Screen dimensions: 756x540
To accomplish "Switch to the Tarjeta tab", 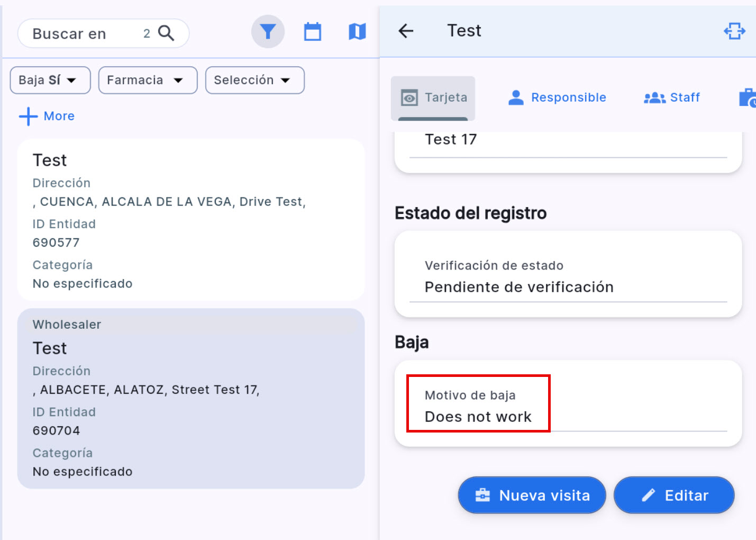I will point(433,98).
